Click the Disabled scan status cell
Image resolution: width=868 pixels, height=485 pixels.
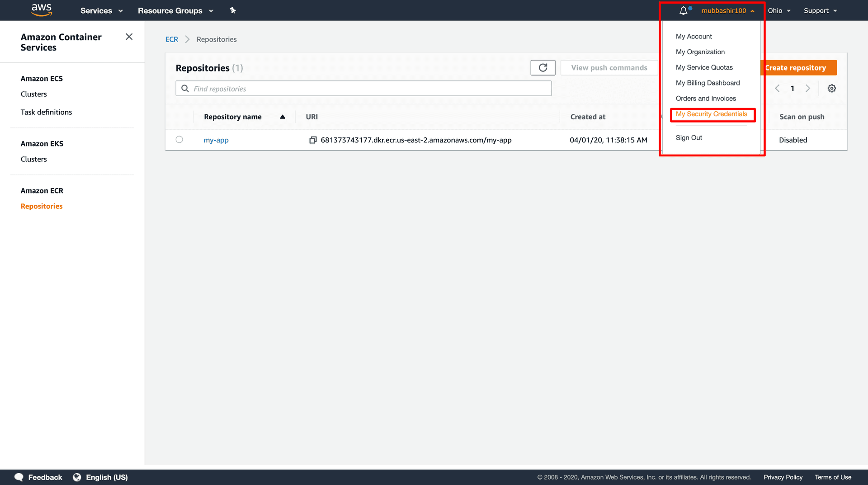pos(793,140)
